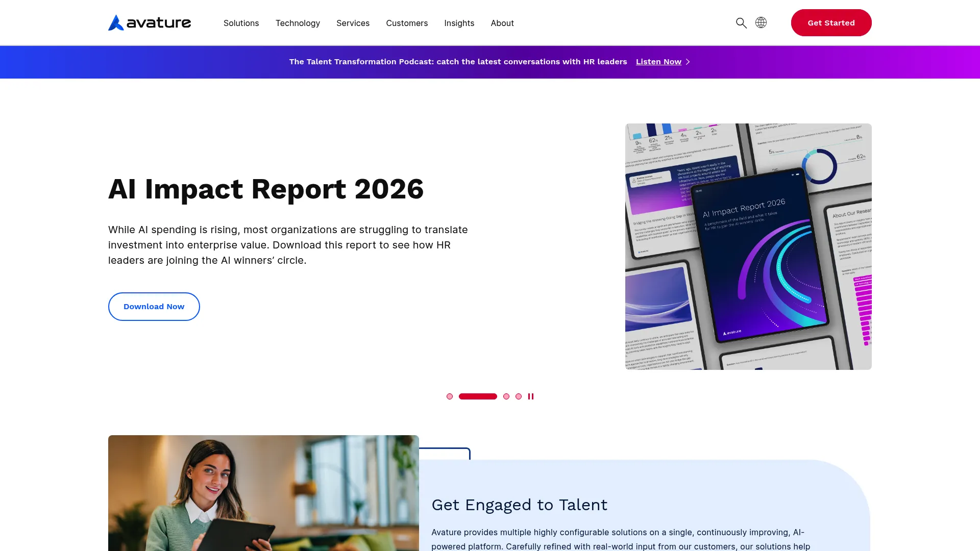The width and height of the screenshot is (980, 551).
Task: Open the search magnifier icon
Action: pyautogui.click(x=741, y=23)
